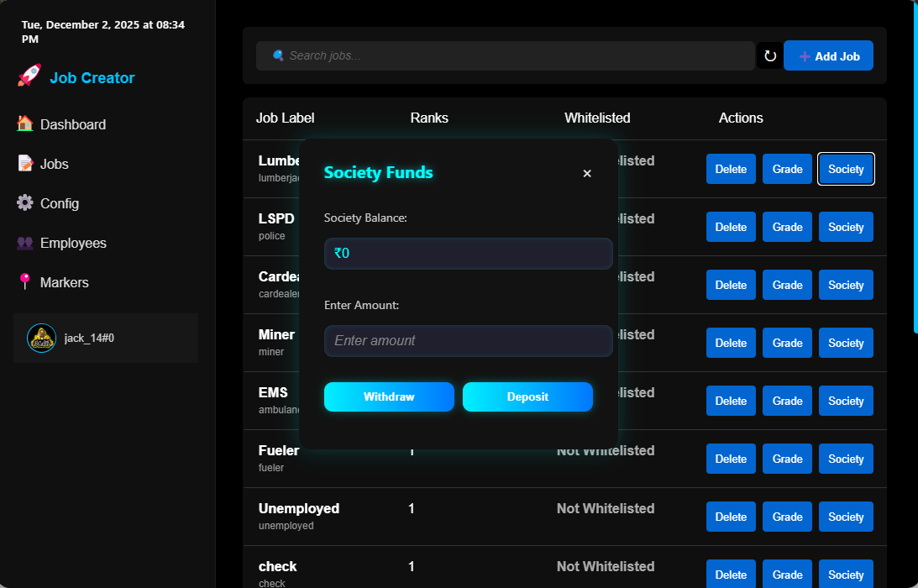Delete the Miner job

[x=731, y=343]
